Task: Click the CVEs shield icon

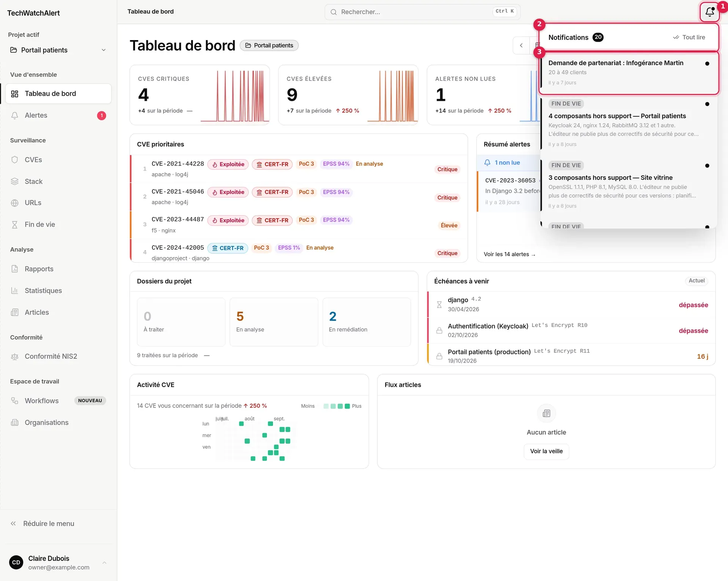Action: (x=15, y=160)
